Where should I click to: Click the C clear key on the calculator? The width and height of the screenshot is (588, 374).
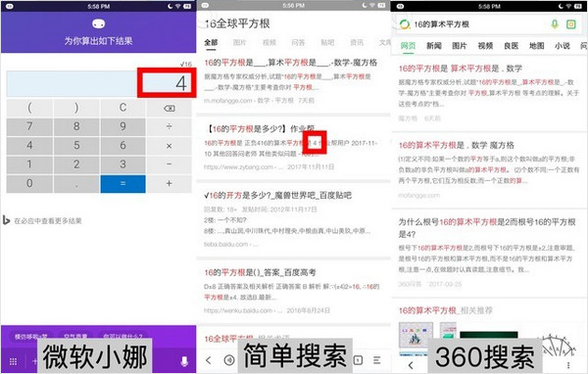pyautogui.click(x=122, y=108)
